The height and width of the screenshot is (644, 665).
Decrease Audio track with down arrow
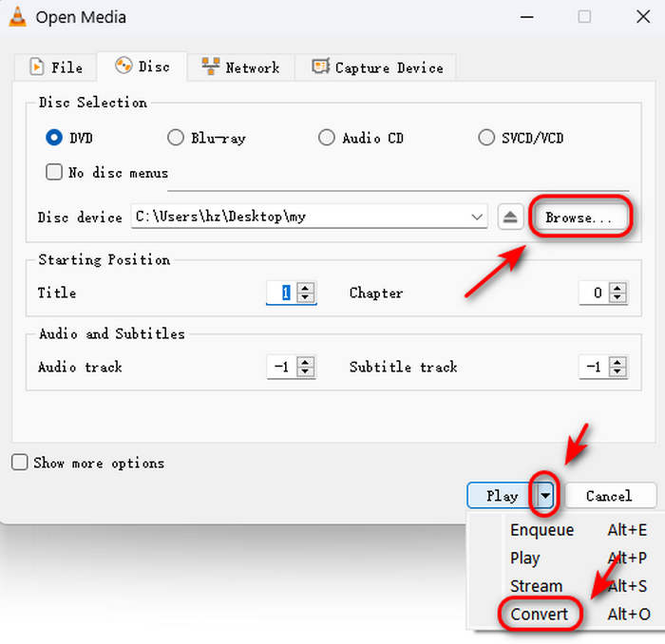[305, 371]
